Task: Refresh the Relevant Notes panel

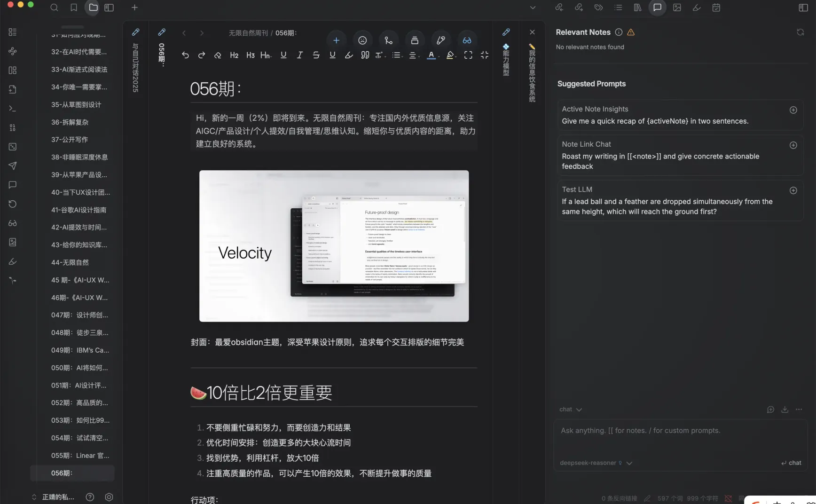Action: click(800, 32)
